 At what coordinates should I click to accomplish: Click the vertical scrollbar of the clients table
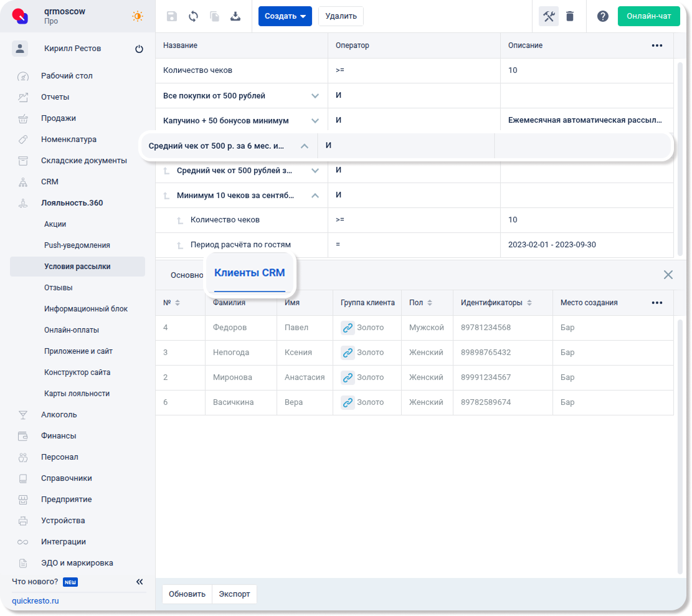tap(680, 436)
